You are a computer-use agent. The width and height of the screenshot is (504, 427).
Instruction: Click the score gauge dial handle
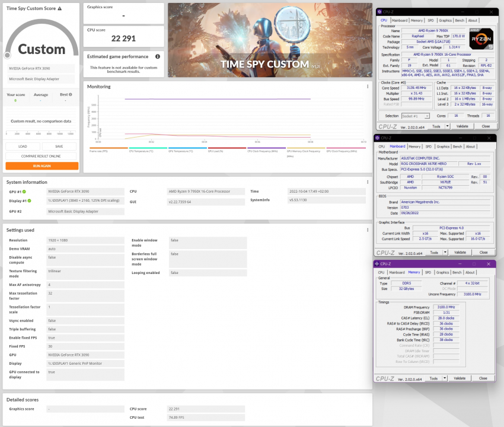click(7, 55)
